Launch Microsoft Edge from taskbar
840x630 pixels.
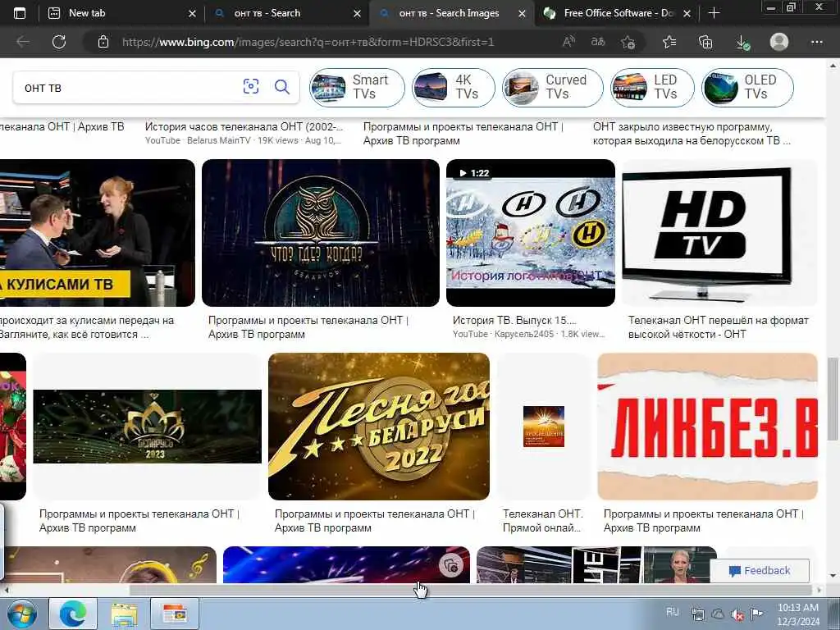pyautogui.click(x=73, y=614)
